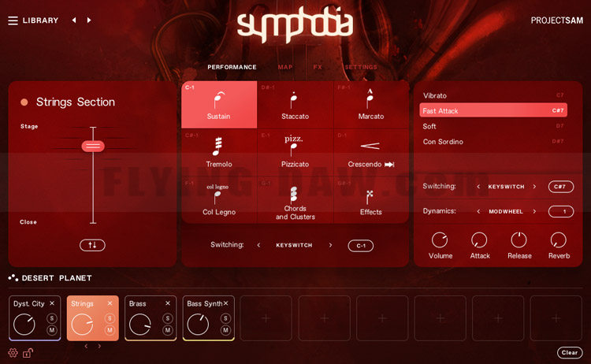Click the Stage/Close slider handle
The image size is (591, 364).
[93, 146]
